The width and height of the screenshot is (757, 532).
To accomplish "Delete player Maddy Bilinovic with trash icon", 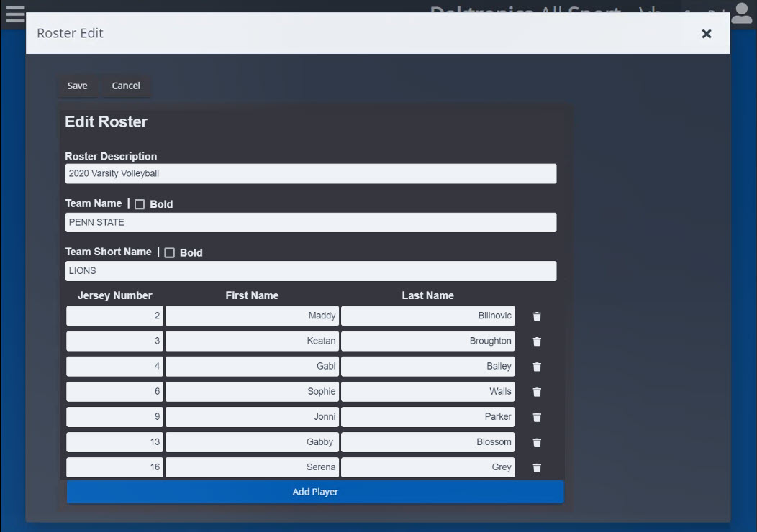I will coord(537,316).
